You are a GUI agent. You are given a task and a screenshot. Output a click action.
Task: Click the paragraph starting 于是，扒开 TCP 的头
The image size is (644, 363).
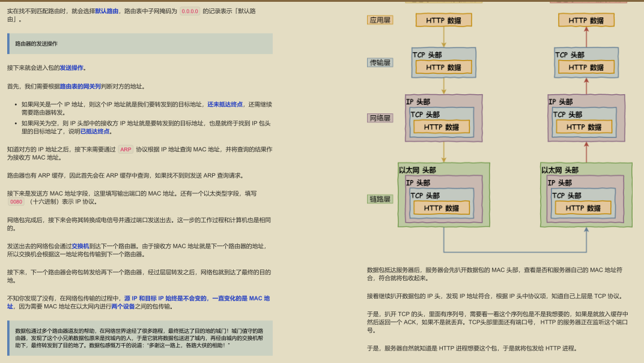pyautogui.click(x=497, y=322)
